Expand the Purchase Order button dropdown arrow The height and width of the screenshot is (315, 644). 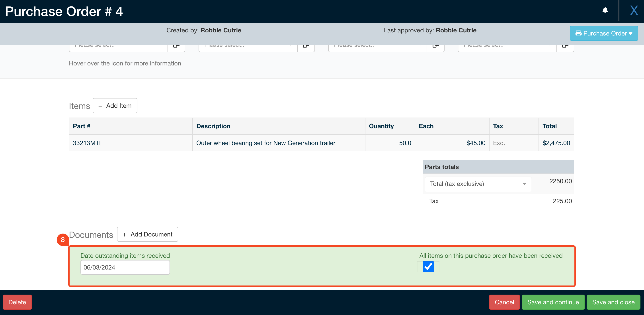(630, 33)
